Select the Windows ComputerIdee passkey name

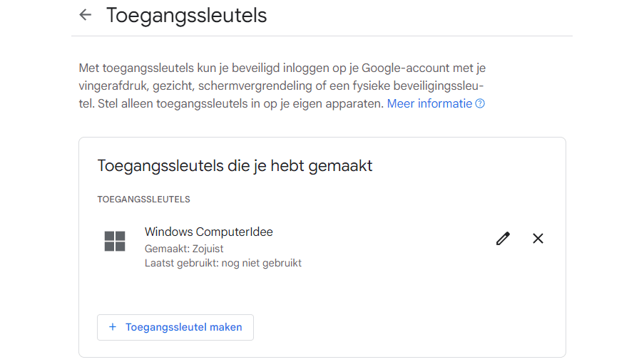[x=208, y=232]
